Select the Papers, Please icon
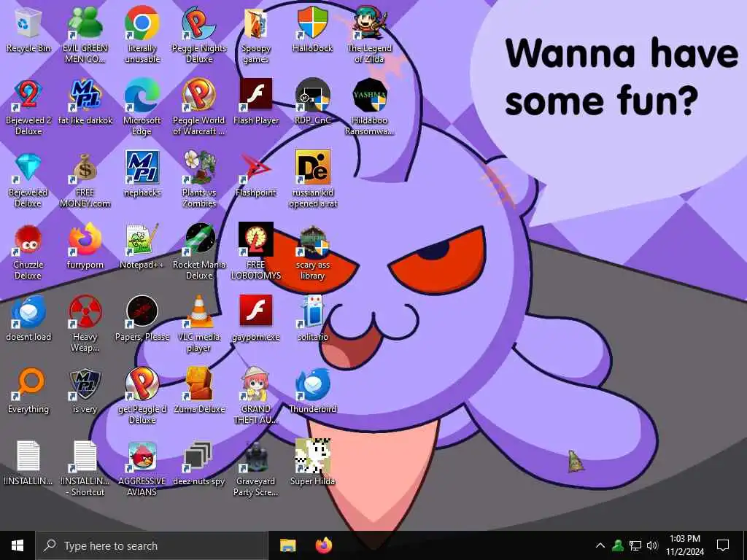747x560 pixels. (x=142, y=312)
